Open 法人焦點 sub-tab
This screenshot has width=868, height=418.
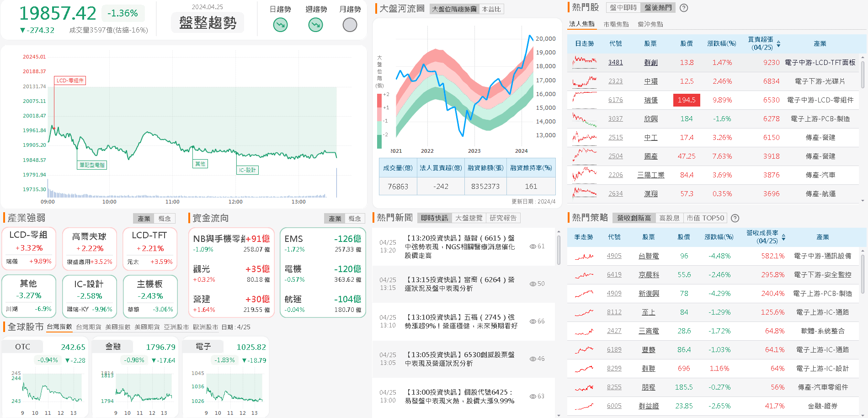click(582, 24)
